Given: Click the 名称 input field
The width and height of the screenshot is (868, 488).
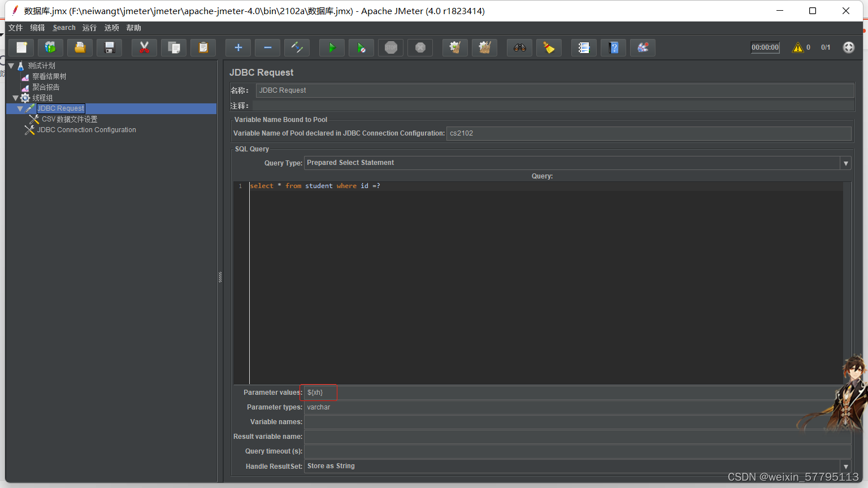Looking at the screenshot, I should click(x=555, y=90).
